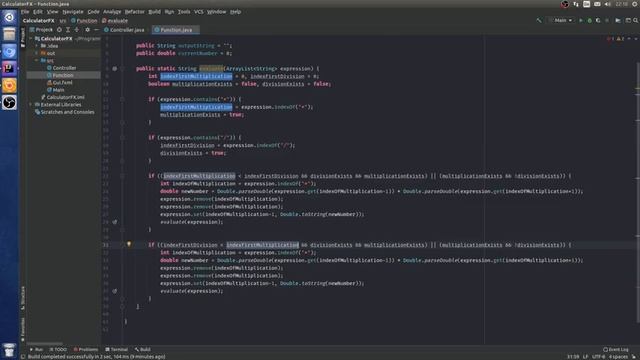
Task: Select the Main class in the tree
Action: click(x=56, y=90)
